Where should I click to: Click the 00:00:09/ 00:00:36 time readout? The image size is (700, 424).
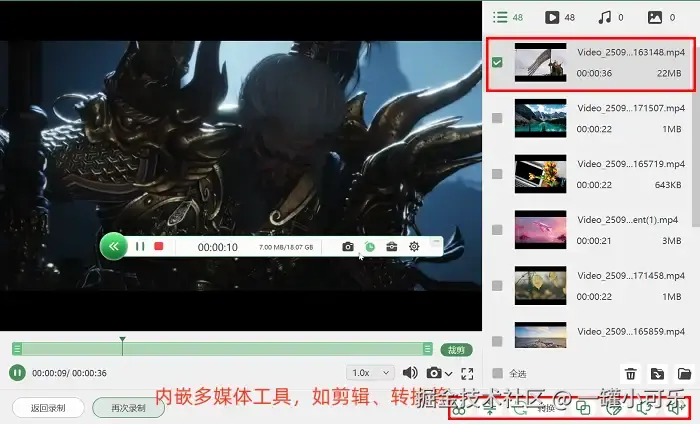pyautogui.click(x=69, y=373)
